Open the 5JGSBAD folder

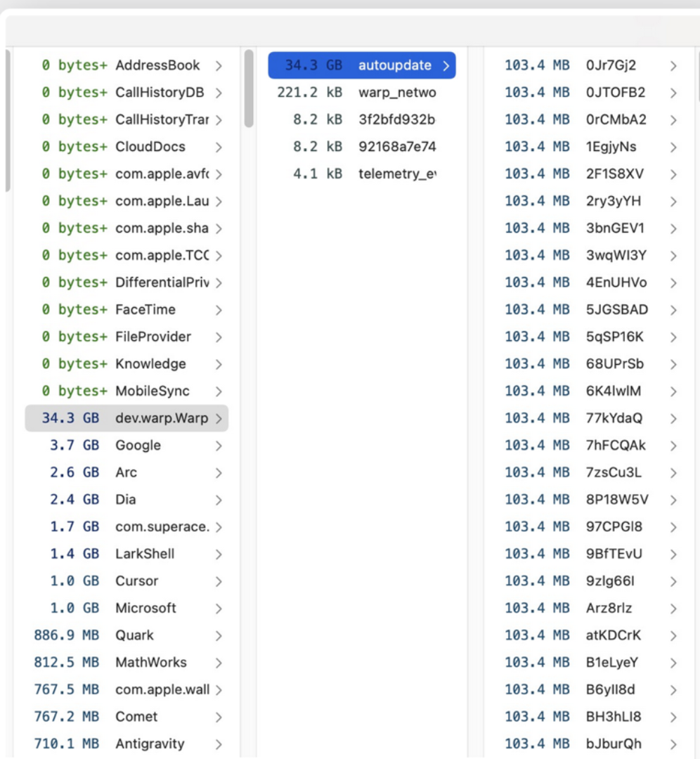tap(616, 310)
